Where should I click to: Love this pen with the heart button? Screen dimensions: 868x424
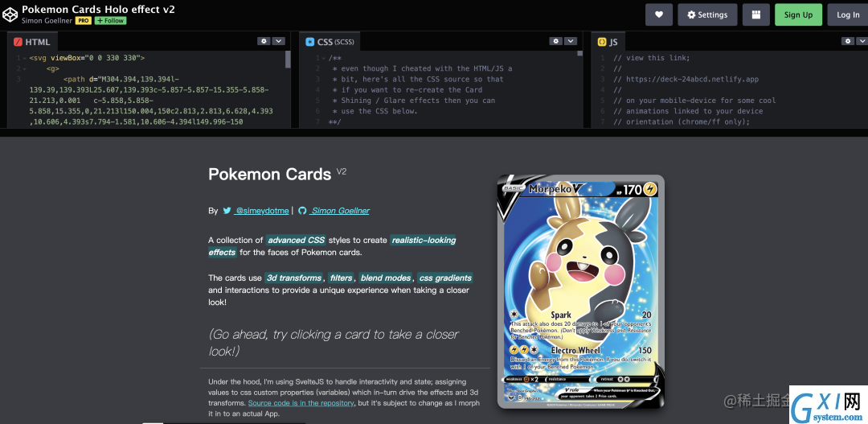[x=659, y=15]
